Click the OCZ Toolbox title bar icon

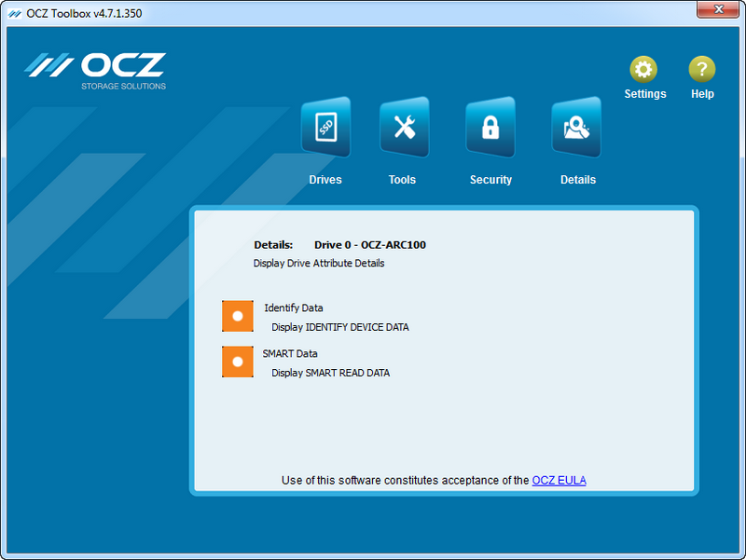15,14
